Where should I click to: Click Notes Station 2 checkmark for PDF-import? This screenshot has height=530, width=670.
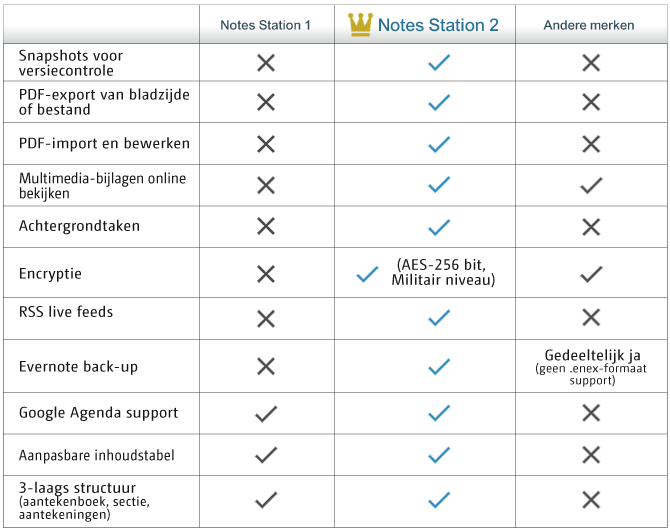438,144
